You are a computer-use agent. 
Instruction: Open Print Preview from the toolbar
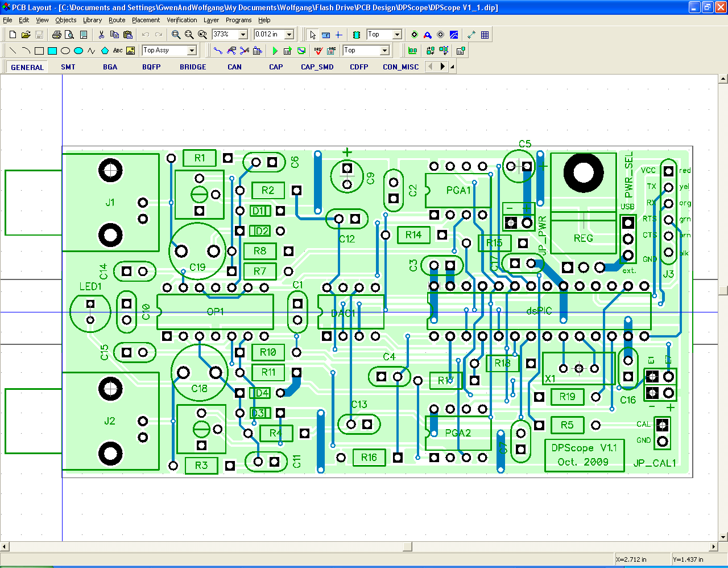pos(71,34)
